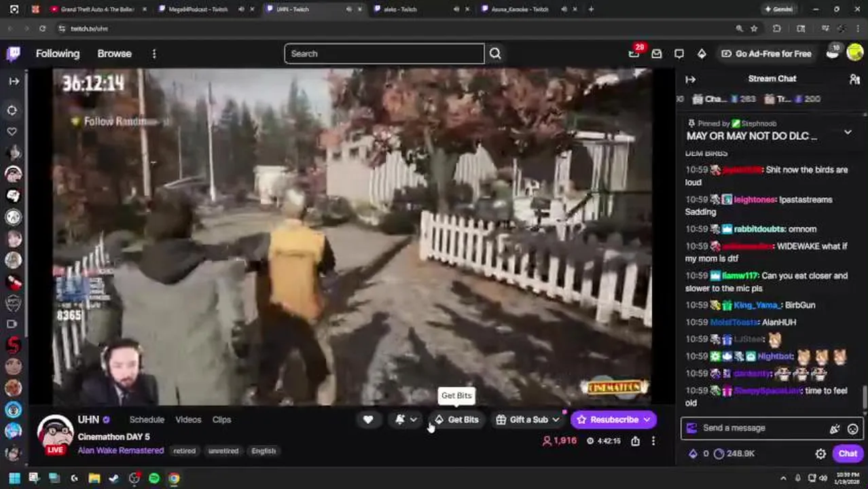This screenshot has width=868, height=489.
Task: Open the UHN Clips tab
Action: click(x=221, y=420)
